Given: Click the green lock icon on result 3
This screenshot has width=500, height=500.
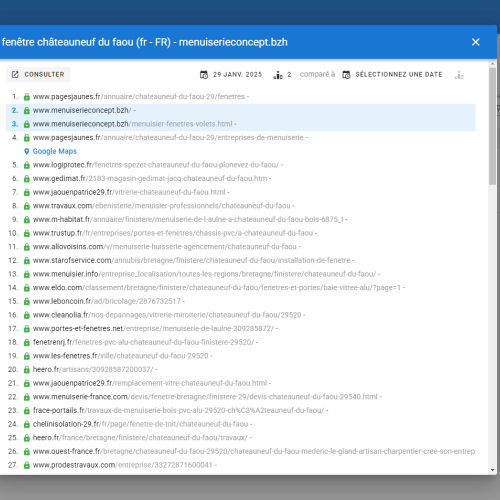Looking at the screenshot, I should [x=27, y=124].
